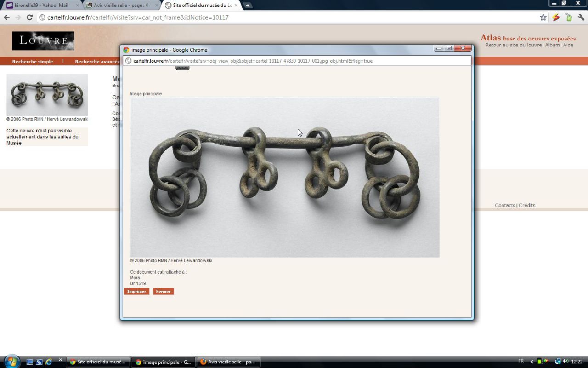Follow the Retour au site du louvre link
The width and height of the screenshot is (588, 368).
[x=514, y=45]
